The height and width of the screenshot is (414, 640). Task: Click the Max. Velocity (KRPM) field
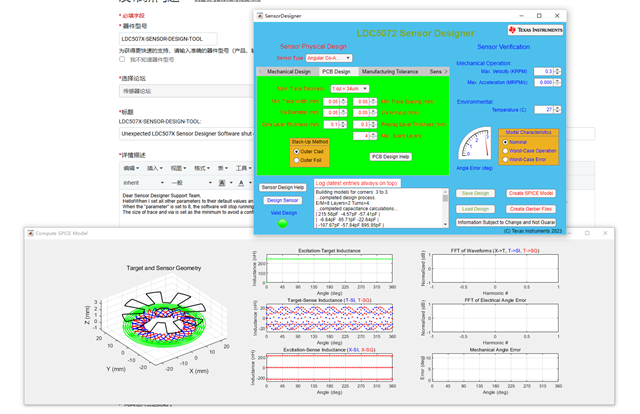[544, 71]
